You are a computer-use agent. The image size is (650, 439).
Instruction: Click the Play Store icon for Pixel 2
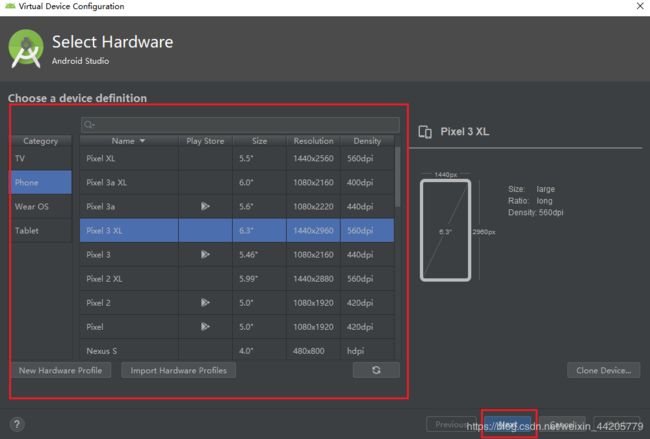(205, 302)
